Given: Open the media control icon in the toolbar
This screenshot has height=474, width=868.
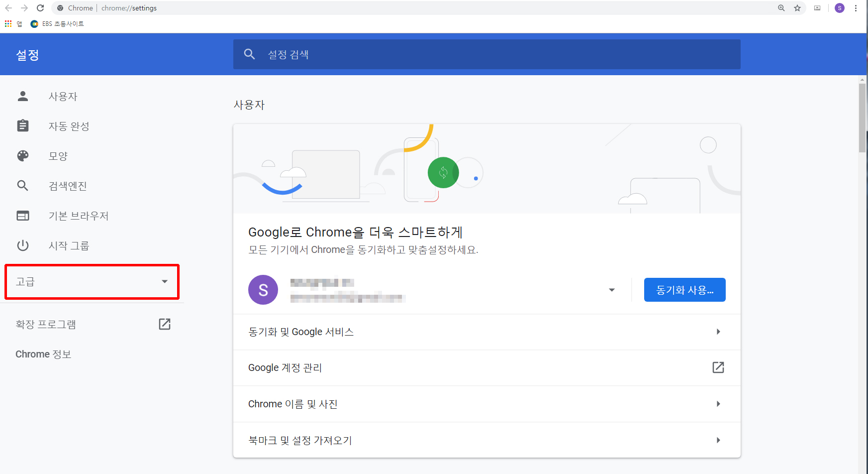Looking at the screenshot, I should pos(817,8).
